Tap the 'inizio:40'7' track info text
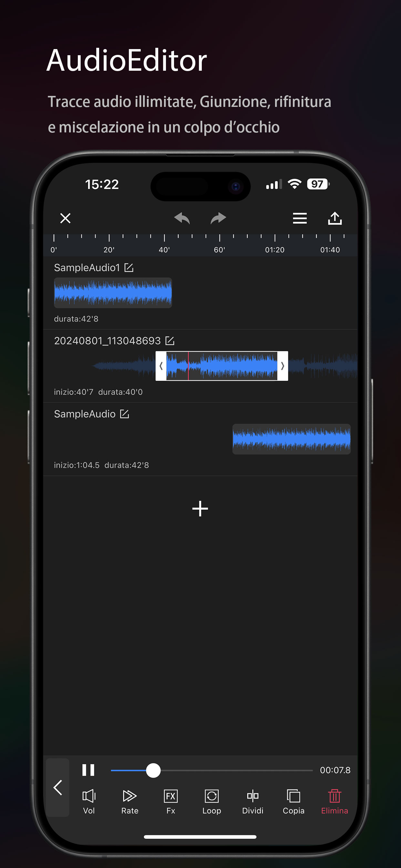 pos(74,392)
